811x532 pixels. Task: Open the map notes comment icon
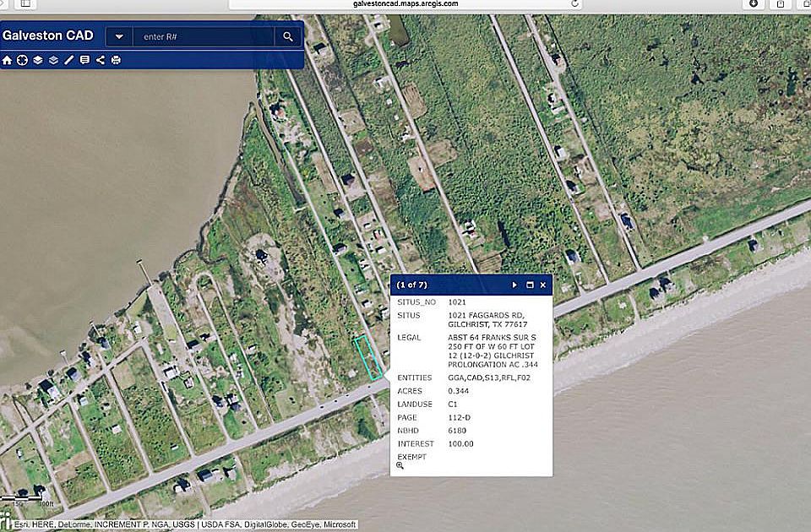(x=84, y=60)
